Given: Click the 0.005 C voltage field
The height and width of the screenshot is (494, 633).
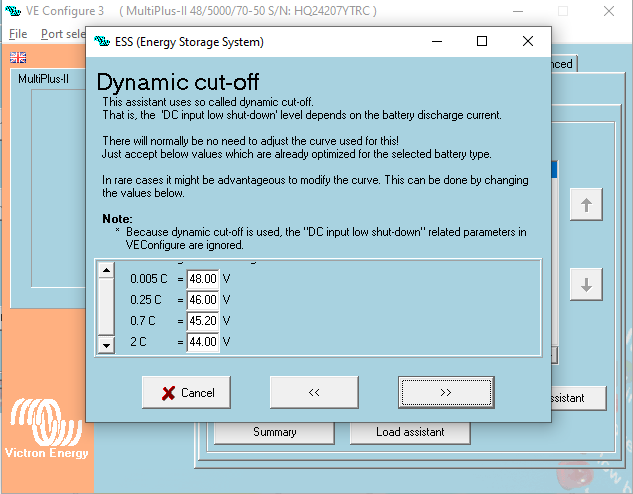Looking at the screenshot, I should (204, 278).
